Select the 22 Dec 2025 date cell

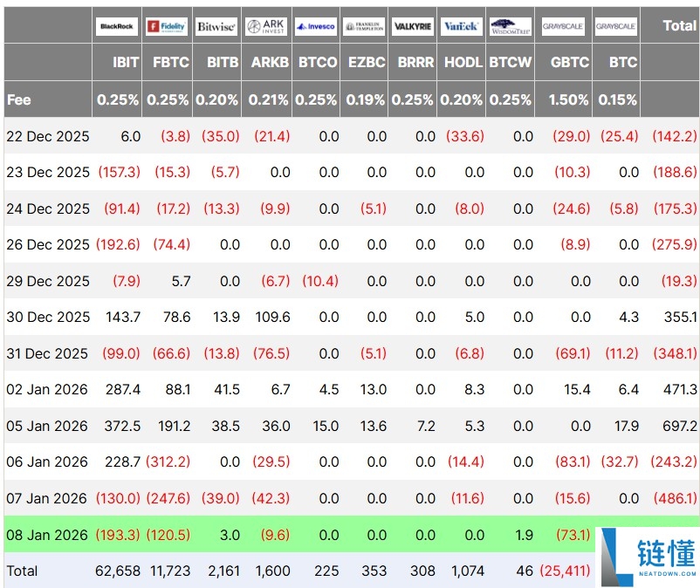tap(48, 136)
